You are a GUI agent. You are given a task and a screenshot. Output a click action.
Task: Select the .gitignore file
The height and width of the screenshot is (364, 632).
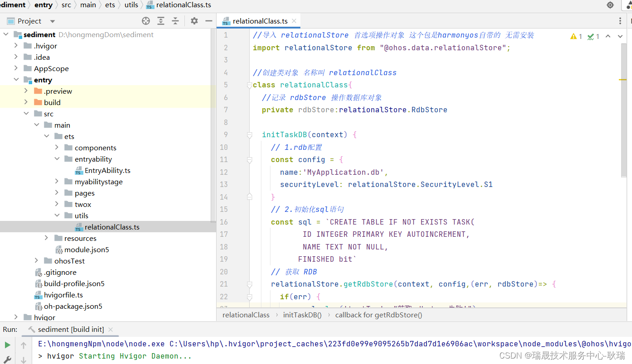tap(60, 272)
